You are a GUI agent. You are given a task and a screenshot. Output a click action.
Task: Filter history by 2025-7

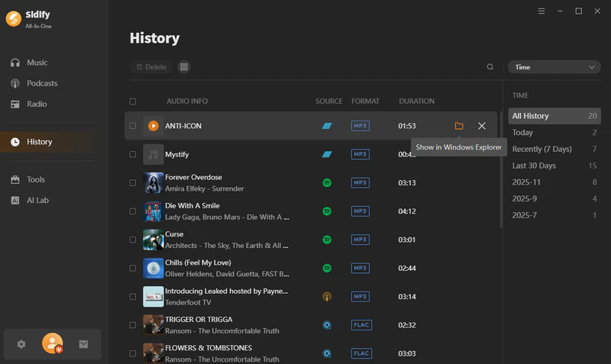(554, 215)
